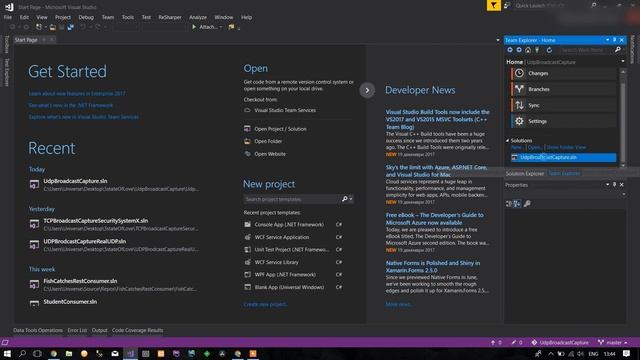Click the Open Folder icon
The image size is (640, 360).
(x=247, y=141)
